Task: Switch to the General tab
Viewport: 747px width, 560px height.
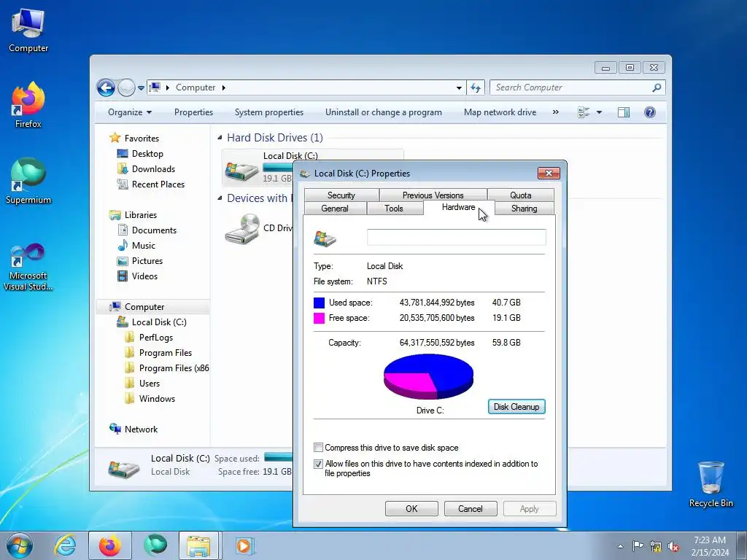Action: click(x=335, y=209)
